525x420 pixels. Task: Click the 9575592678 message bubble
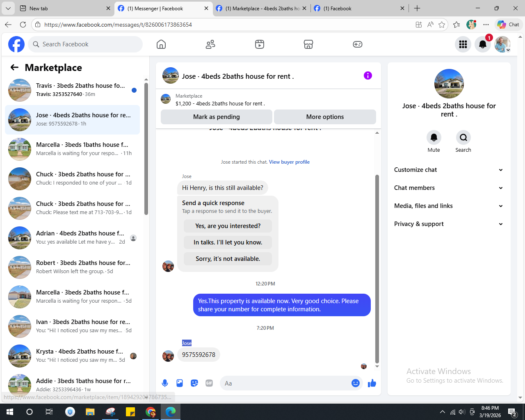[x=199, y=355]
